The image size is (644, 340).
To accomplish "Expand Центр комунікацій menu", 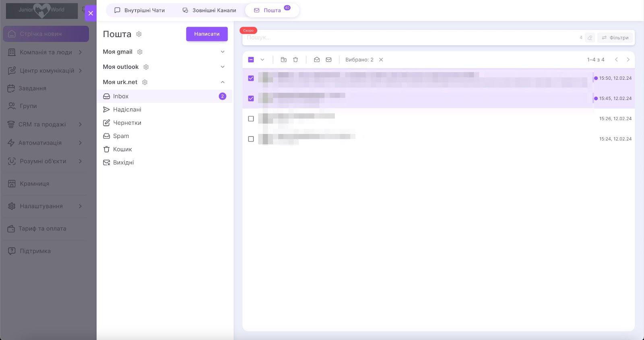I will pyautogui.click(x=46, y=71).
